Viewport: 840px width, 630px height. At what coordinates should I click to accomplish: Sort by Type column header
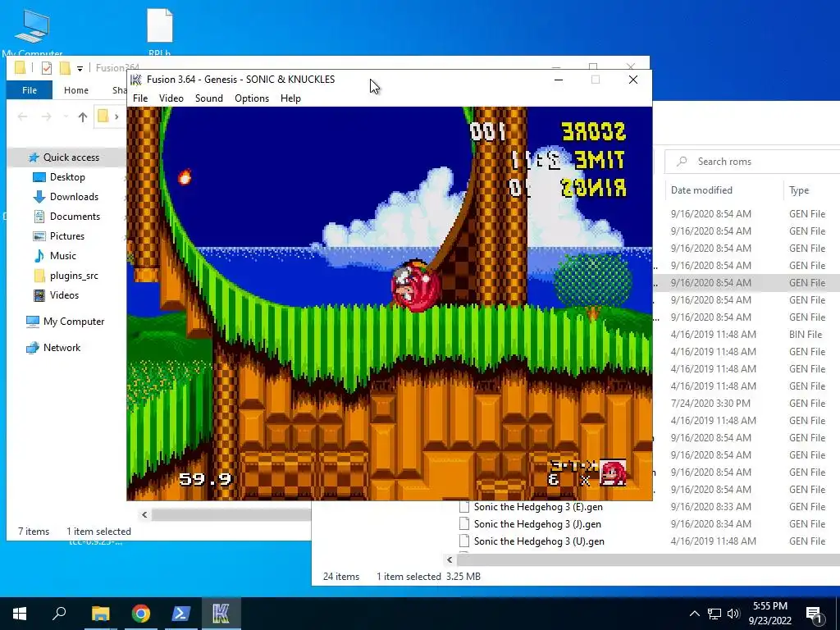pos(799,190)
